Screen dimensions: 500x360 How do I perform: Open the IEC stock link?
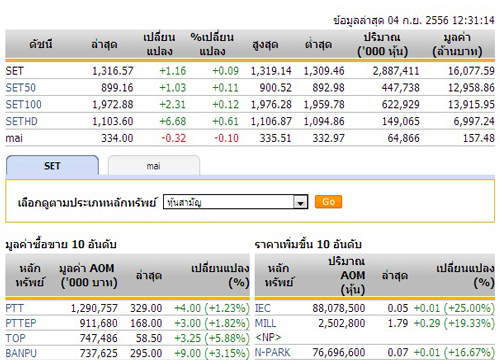click(263, 308)
